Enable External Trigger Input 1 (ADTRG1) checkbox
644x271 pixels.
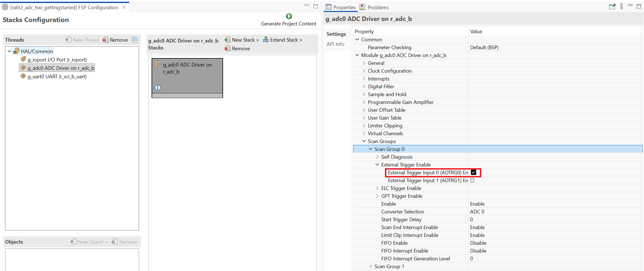coord(472,180)
